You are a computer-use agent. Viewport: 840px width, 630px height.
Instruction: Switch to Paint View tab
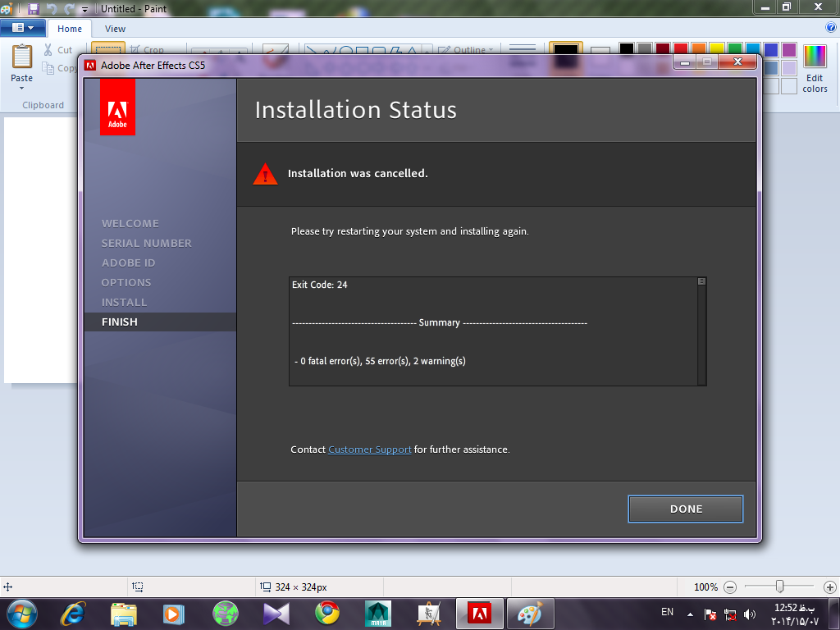coord(115,29)
